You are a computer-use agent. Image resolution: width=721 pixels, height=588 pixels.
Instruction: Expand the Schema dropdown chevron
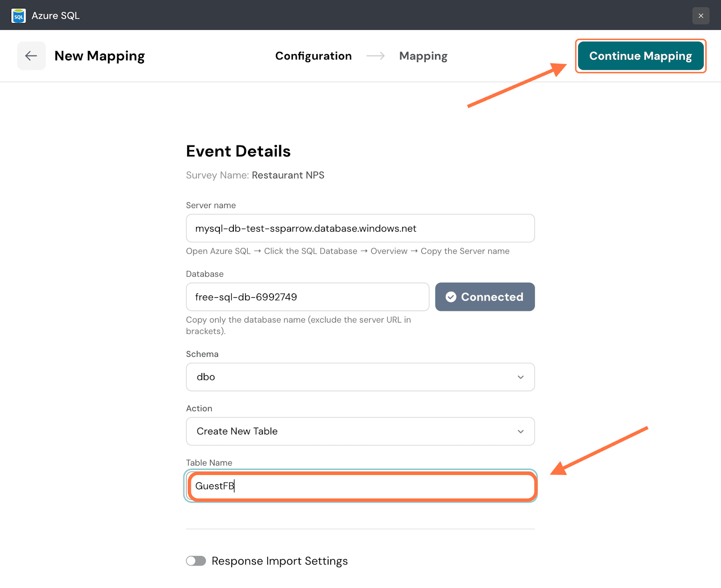(x=520, y=377)
